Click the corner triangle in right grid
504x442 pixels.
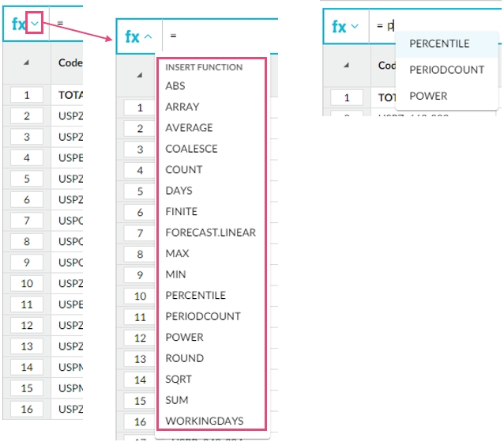(x=347, y=66)
